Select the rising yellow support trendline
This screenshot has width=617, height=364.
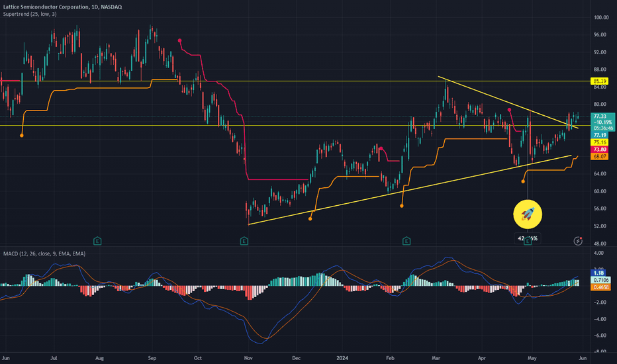point(409,190)
